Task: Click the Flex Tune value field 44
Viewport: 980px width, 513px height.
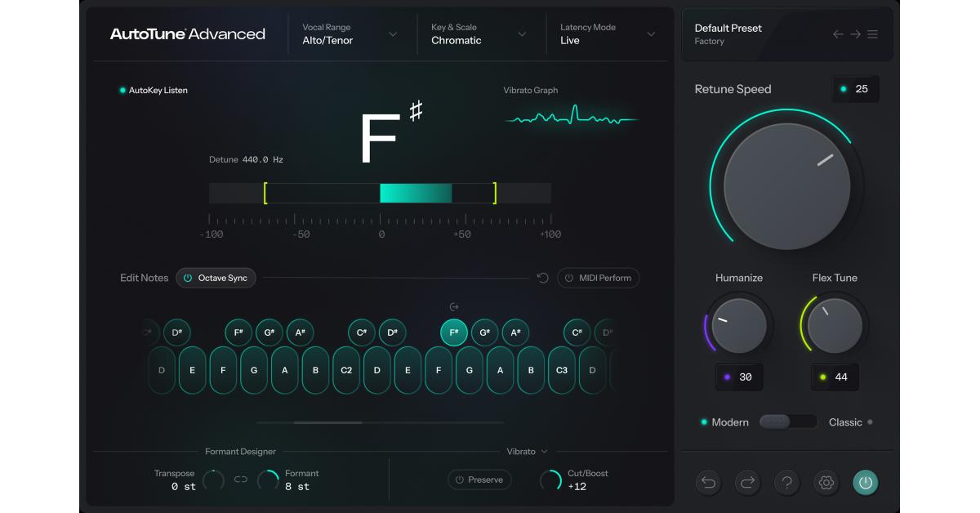Action: (x=835, y=377)
